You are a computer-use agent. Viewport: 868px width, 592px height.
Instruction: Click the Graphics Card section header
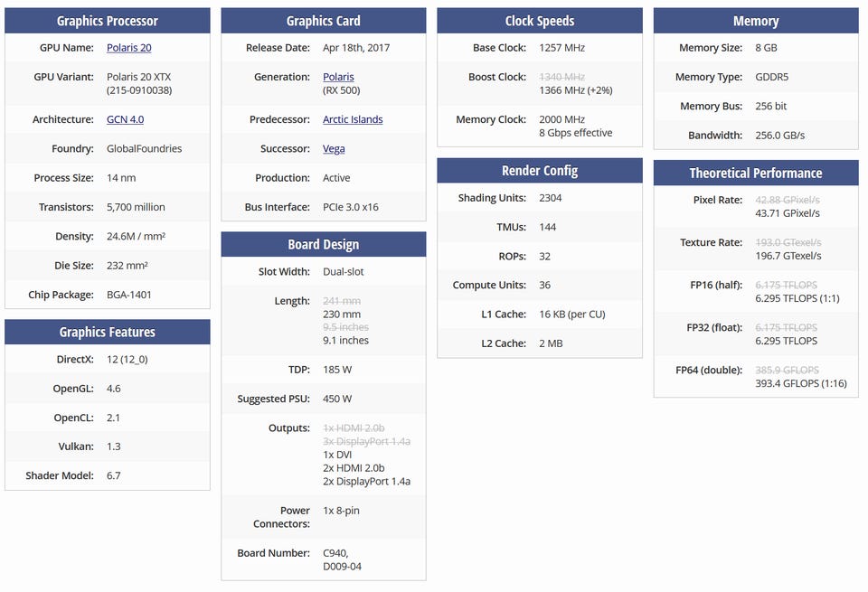click(324, 21)
